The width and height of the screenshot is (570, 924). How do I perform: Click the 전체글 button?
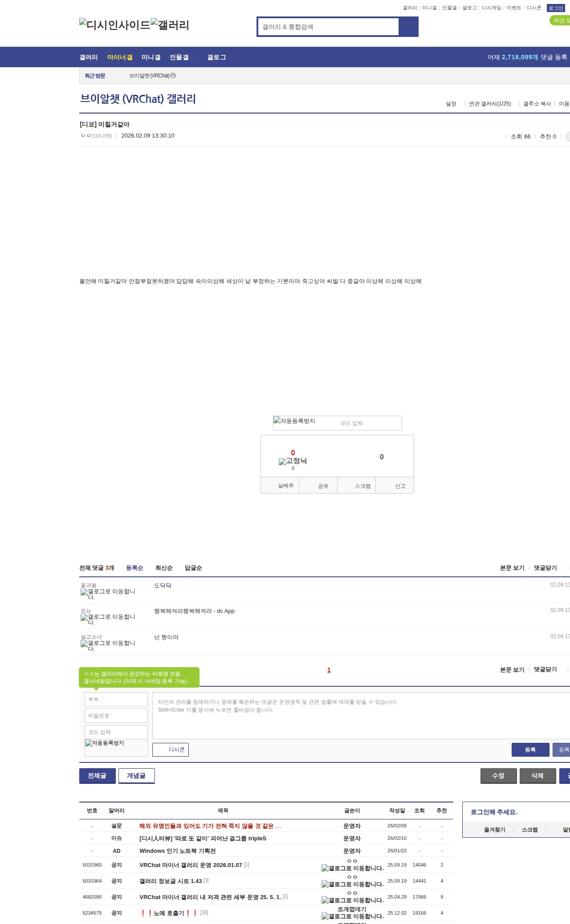click(98, 776)
